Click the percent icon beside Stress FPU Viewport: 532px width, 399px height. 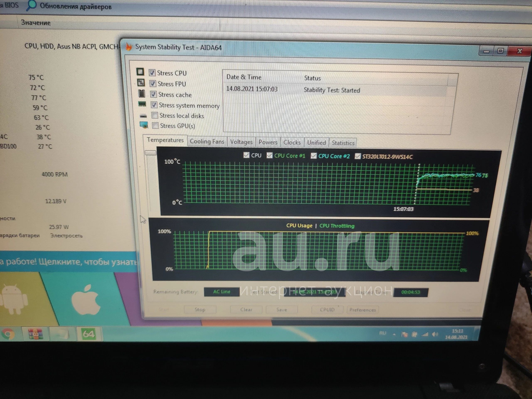141,83
